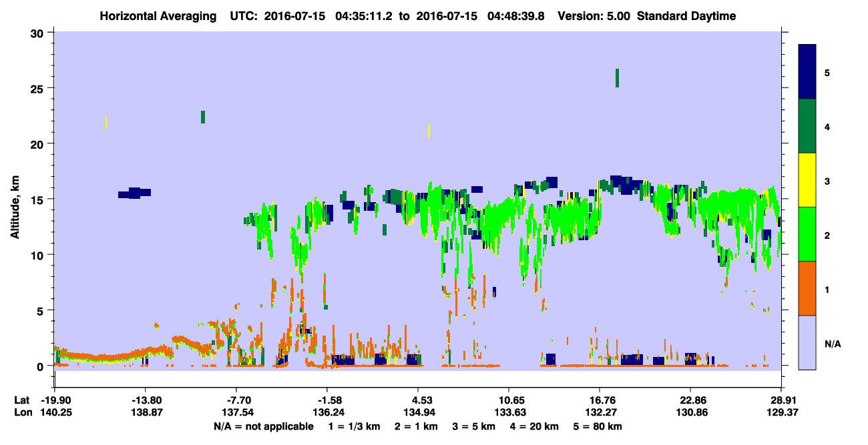
Task: Click the colorbar label 5
Action: coord(827,72)
